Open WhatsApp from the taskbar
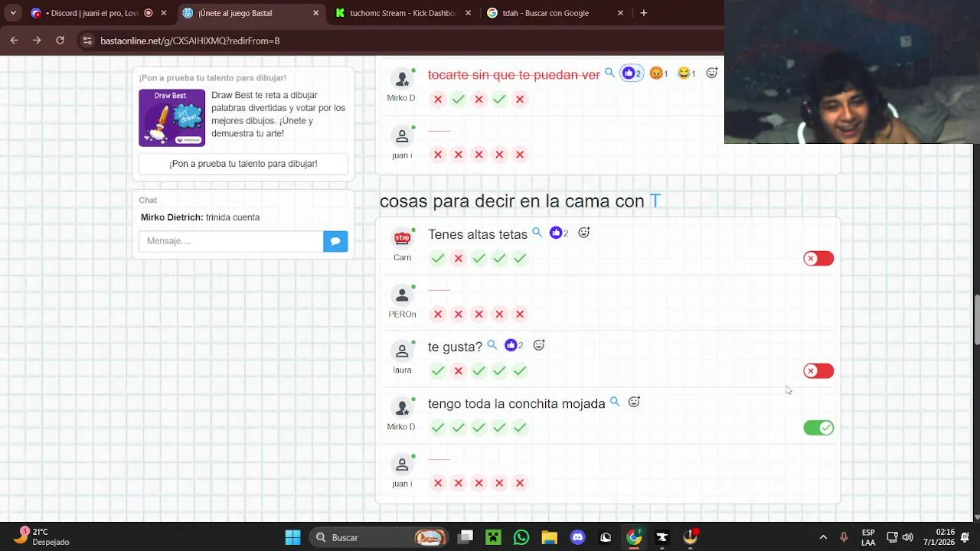Viewport: 980px width, 551px height. (521, 537)
